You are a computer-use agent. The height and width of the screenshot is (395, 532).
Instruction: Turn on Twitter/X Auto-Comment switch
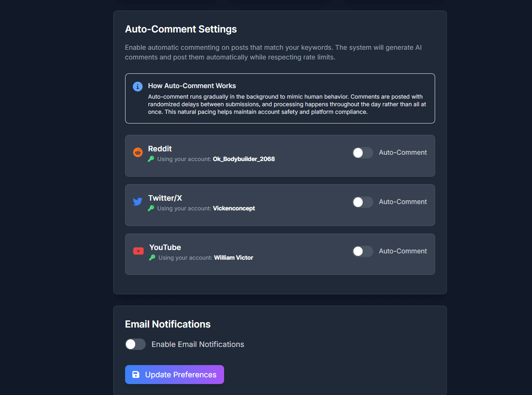[x=363, y=202]
